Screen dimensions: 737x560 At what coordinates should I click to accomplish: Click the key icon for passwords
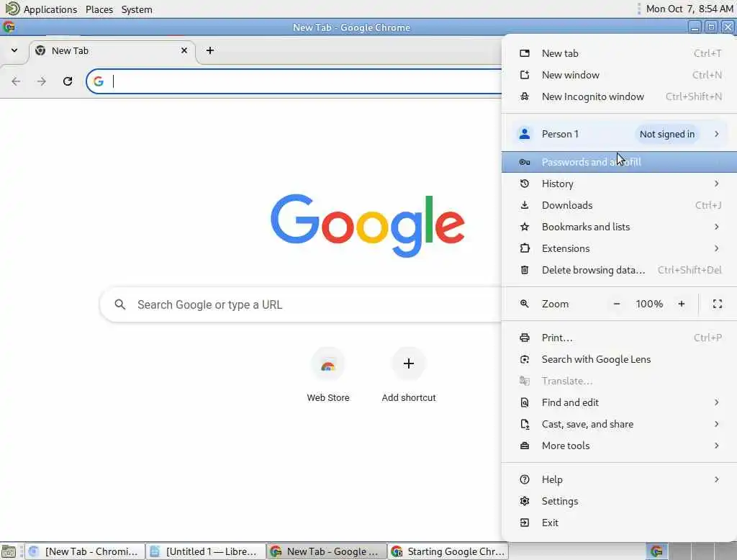click(525, 162)
